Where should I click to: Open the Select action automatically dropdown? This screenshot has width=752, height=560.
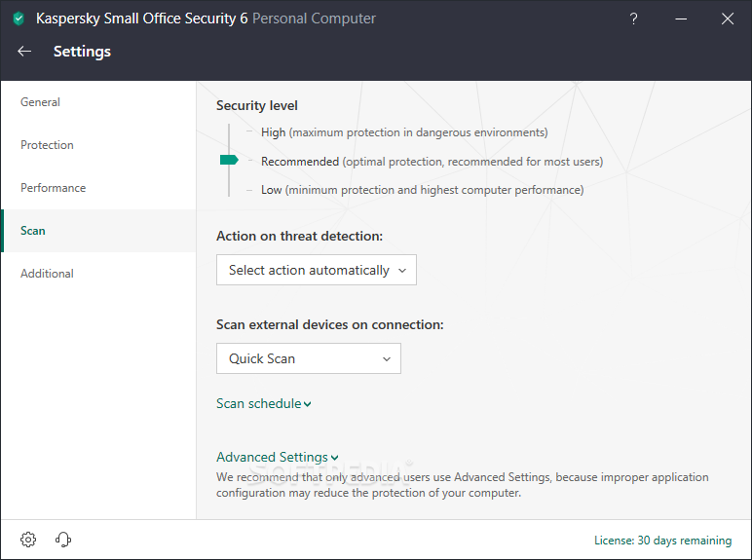[317, 270]
